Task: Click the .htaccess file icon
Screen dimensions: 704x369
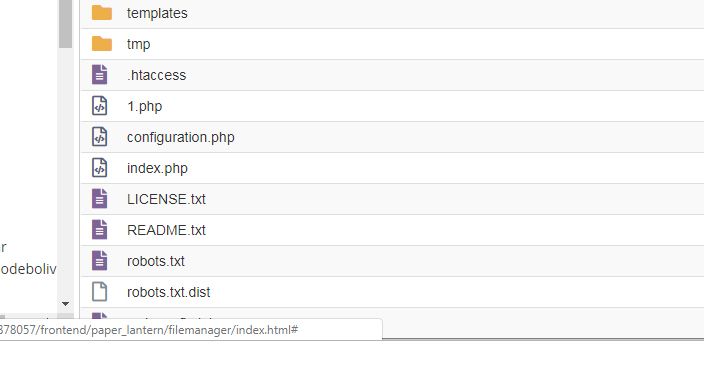Action: tap(100, 75)
